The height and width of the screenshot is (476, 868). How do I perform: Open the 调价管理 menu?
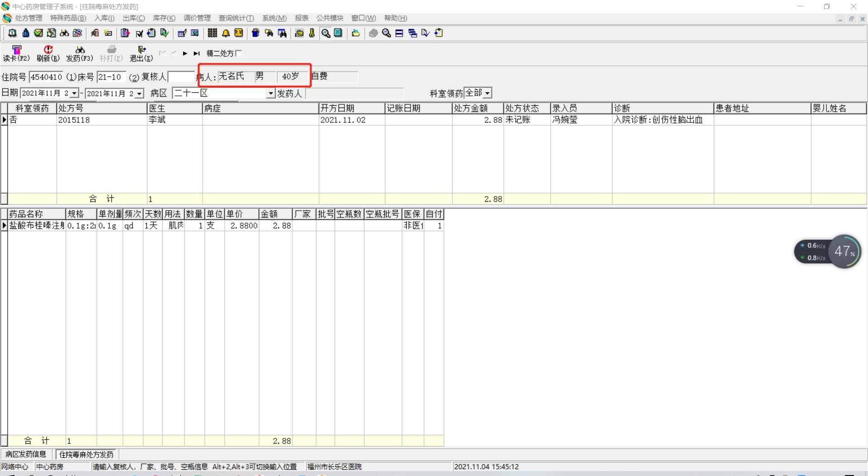pos(197,18)
